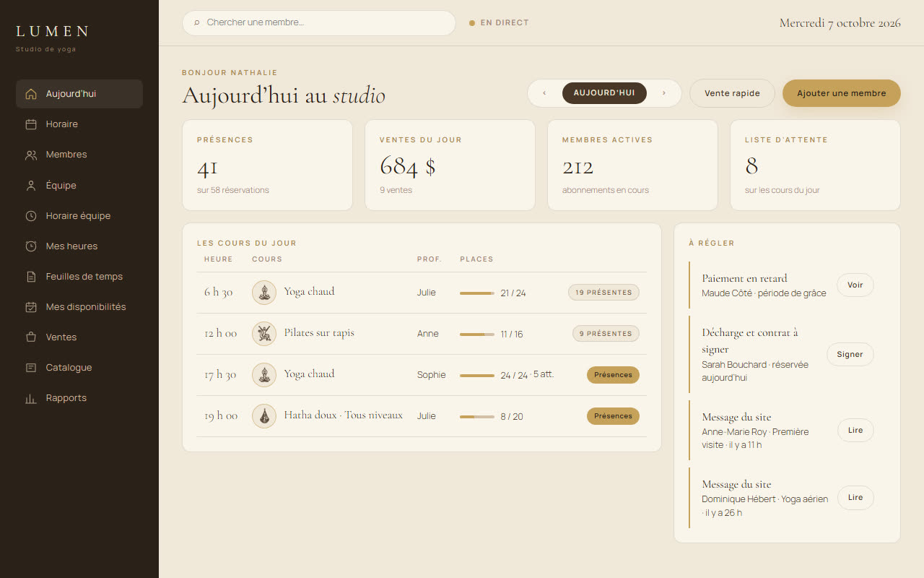Click the Mes heures timer icon
The image size is (924, 578).
pyautogui.click(x=30, y=246)
